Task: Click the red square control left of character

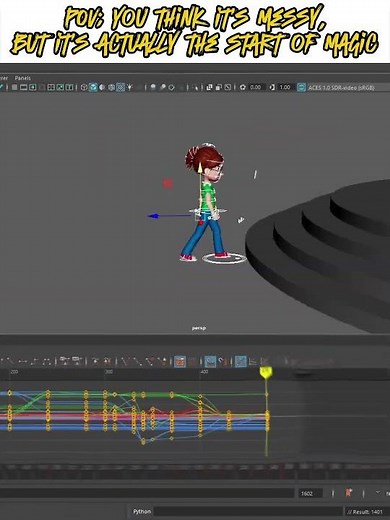Action: [168, 183]
